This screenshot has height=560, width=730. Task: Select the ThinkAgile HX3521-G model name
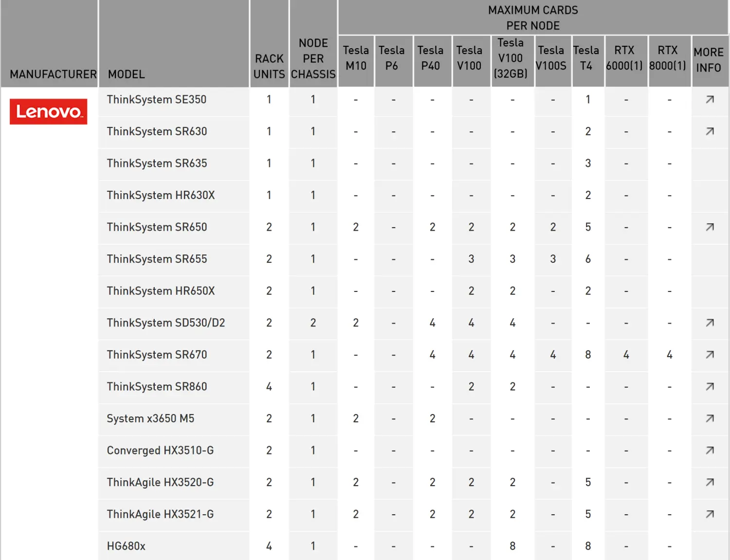[160, 514]
